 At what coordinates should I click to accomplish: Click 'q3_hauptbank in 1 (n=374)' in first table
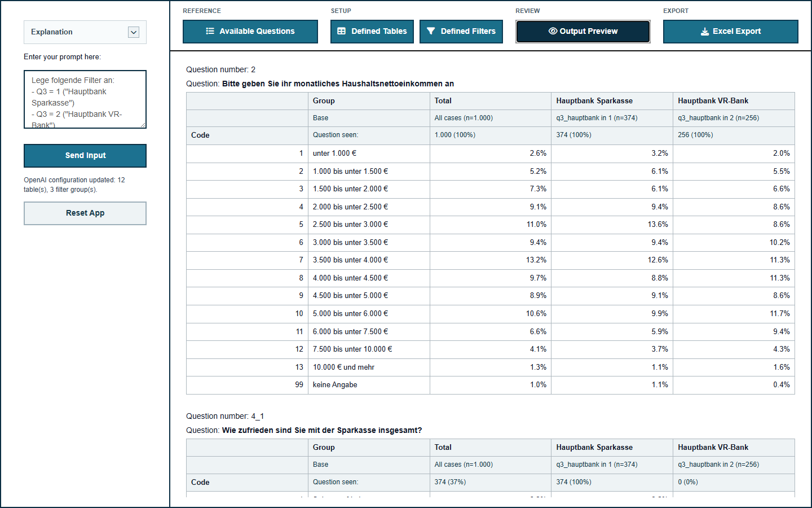597,118
